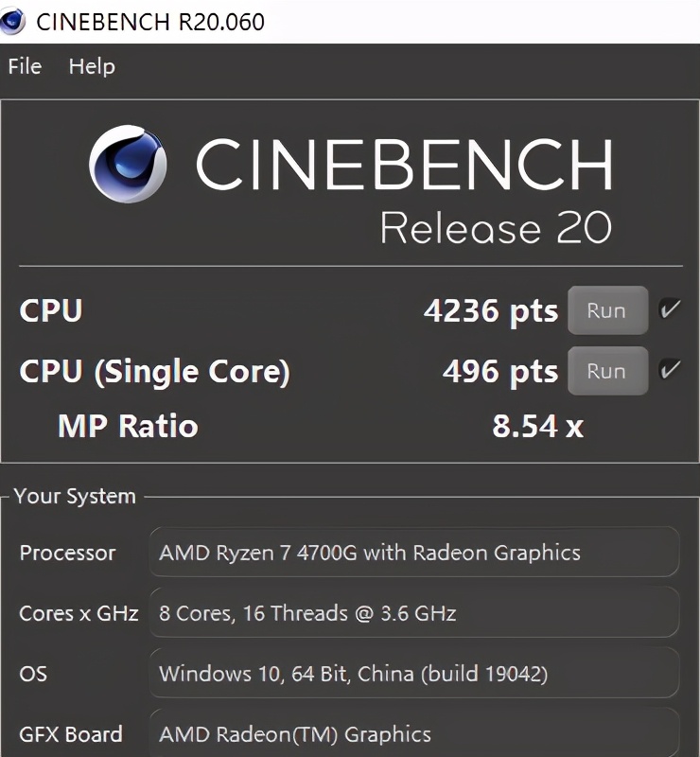Click the Cinebench title bar app icon
The image size is (700, 757).
click(x=12, y=21)
